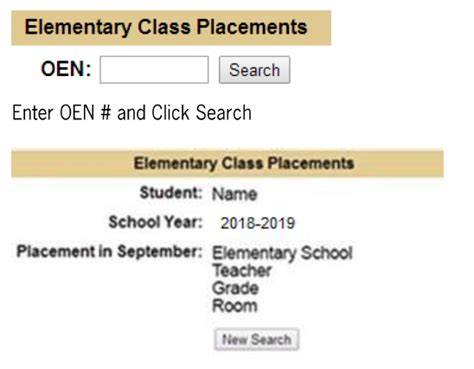Select the 2018-2019 school year value
Viewport: 474px width, 369px height.
(x=258, y=223)
